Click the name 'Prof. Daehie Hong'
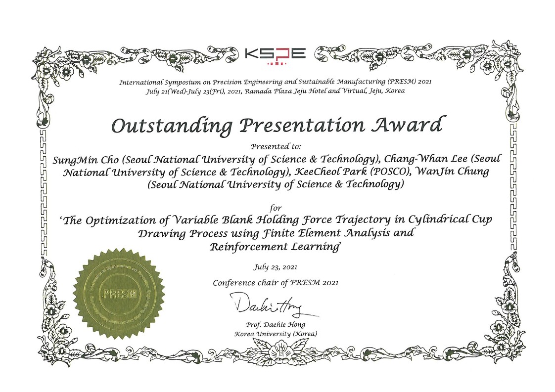The height and width of the screenshot is (392, 555). click(x=276, y=325)
